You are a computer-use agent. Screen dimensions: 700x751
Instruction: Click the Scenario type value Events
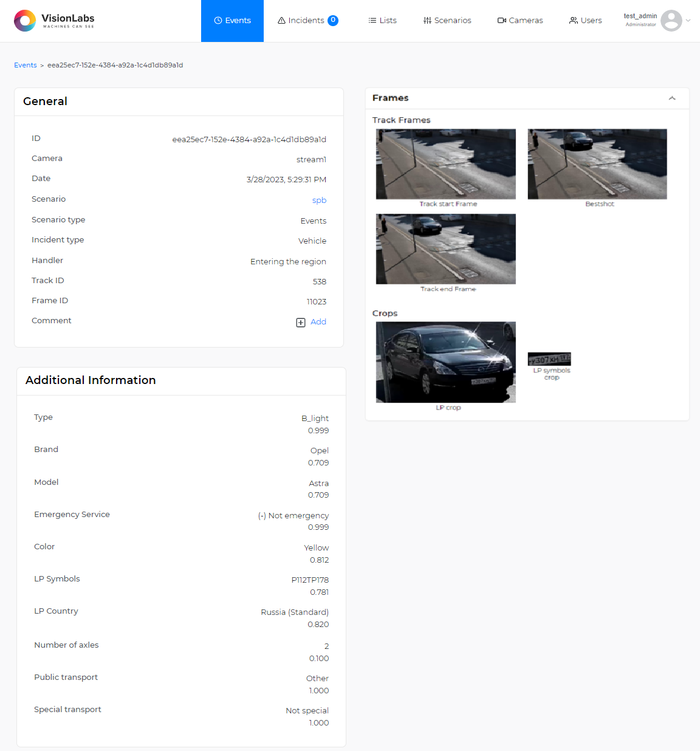(314, 221)
